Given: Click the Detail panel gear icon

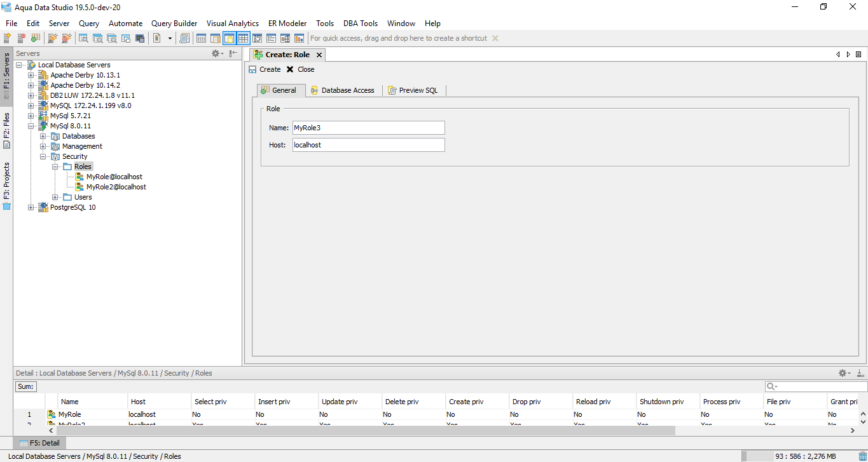Looking at the screenshot, I should (843, 373).
